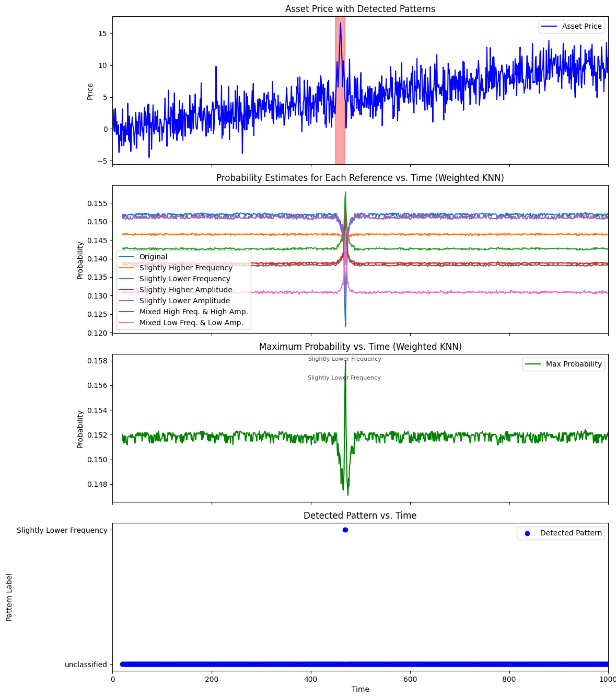
Task: Select 'Slightly Higher Amplitude' legend label
Action: tap(186, 290)
